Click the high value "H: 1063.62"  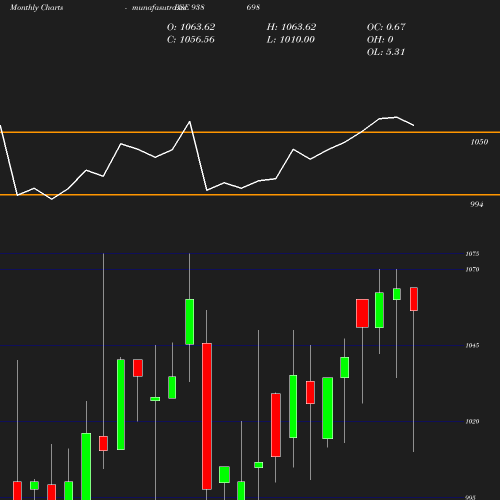(291, 27)
